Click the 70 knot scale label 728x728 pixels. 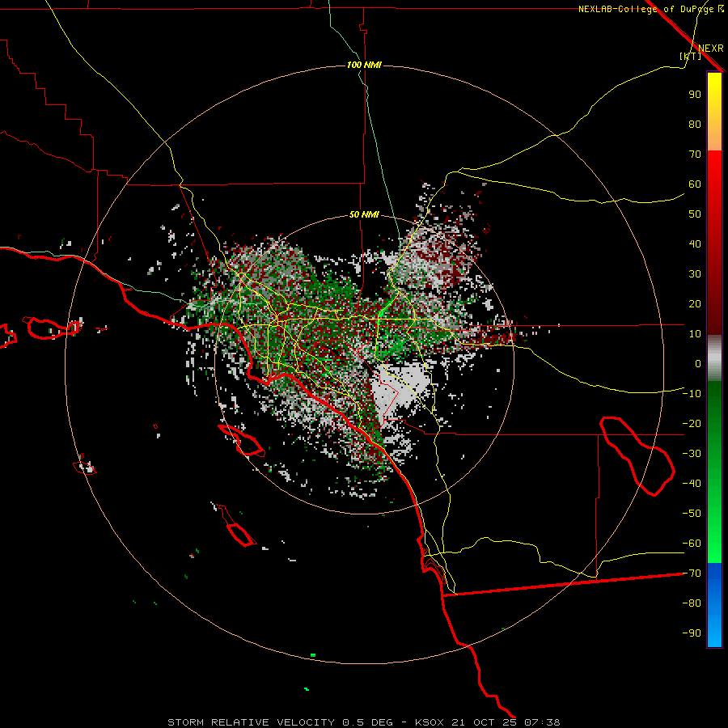[x=695, y=154]
